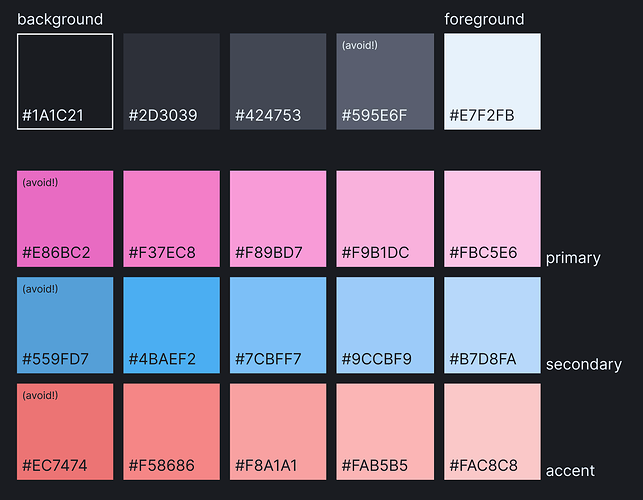Select the #595E6F swatch marked avoid
This screenshot has width=643, height=500.
(385, 81)
